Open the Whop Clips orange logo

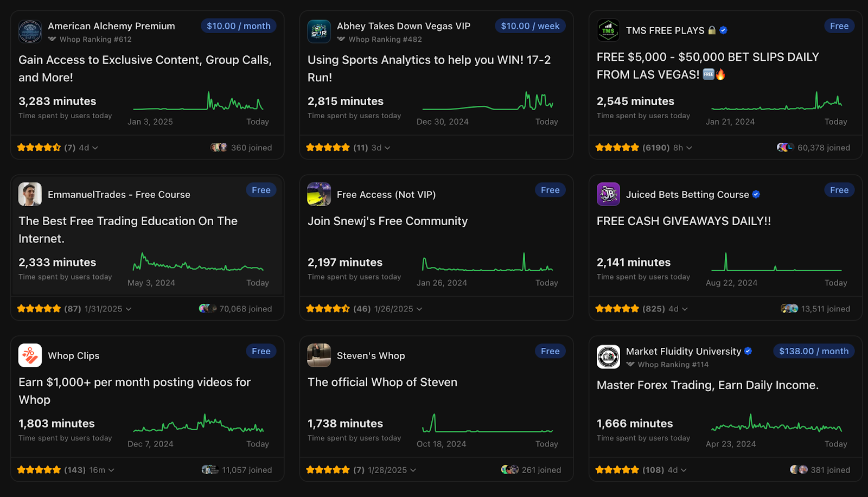click(x=30, y=355)
